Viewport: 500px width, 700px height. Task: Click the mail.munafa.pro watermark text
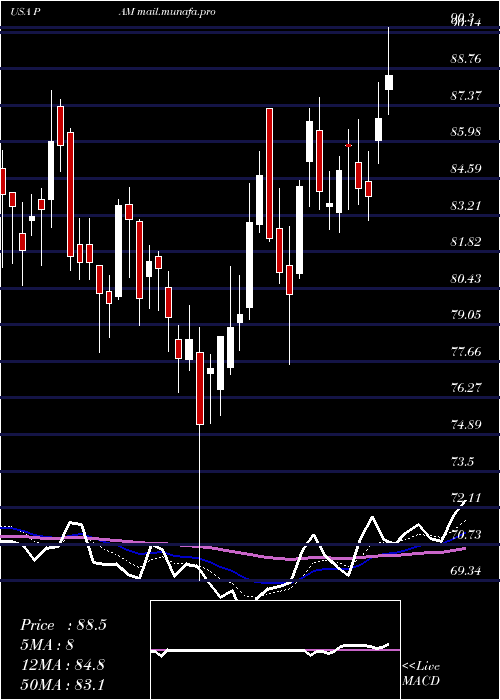pos(176,12)
